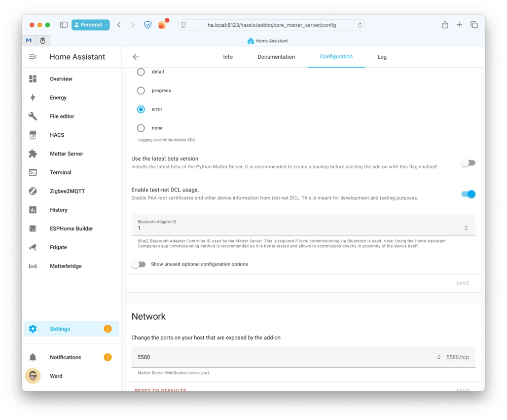Viewport: 507px width, 420px height.
Task: Open the Frigate camera icon
Action: click(33, 248)
